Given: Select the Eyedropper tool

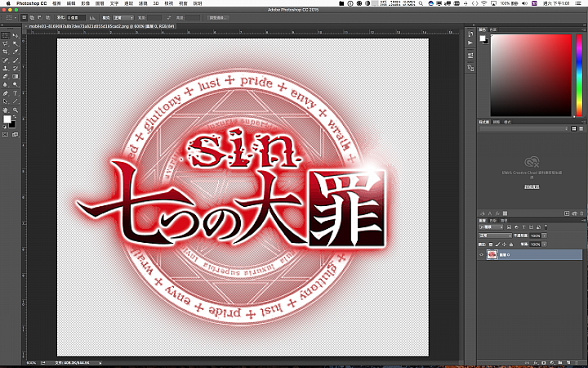Looking at the screenshot, I should click(16, 52).
